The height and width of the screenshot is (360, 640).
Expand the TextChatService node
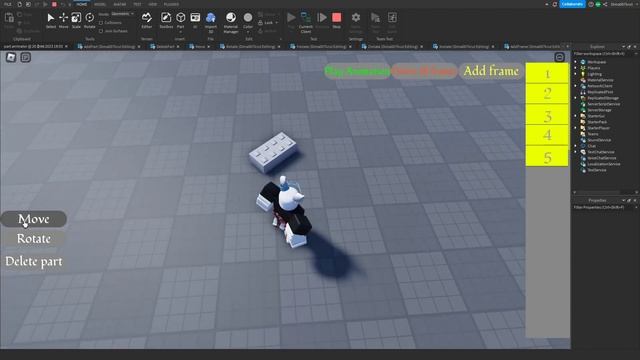pos(576,152)
